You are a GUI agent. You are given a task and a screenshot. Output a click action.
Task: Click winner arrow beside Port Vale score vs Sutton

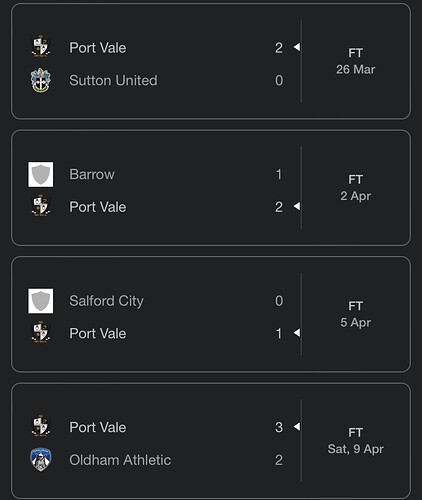[297, 47]
